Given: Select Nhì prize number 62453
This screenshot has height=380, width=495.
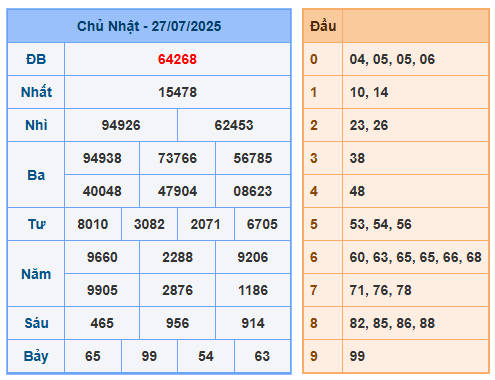Looking at the screenshot, I should point(234,125).
